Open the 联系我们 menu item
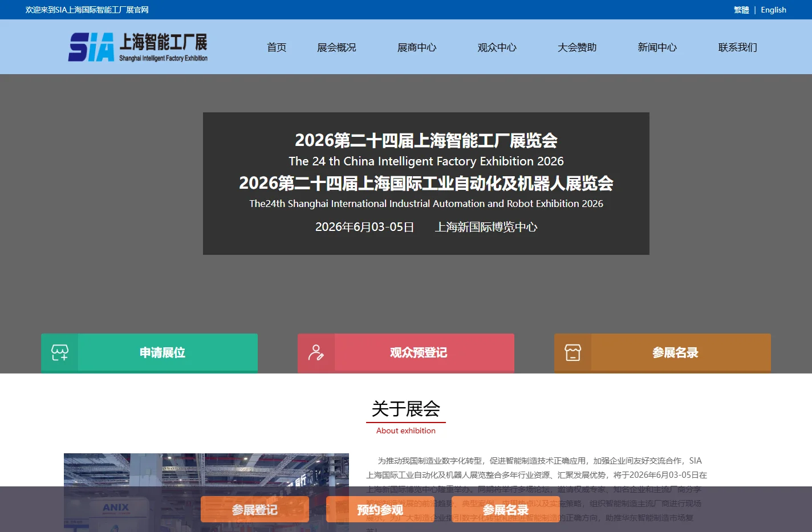 [x=738, y=47]
